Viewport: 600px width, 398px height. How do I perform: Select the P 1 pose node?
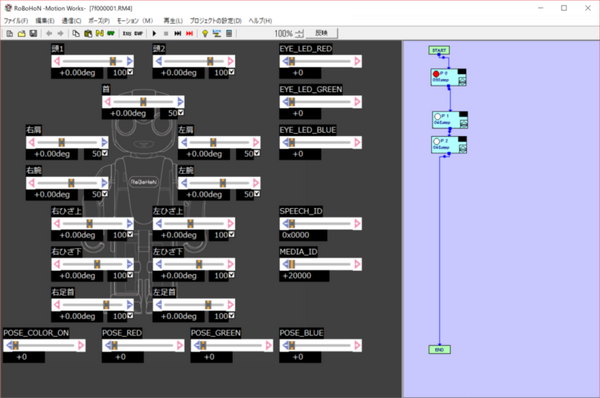(450, 120)
